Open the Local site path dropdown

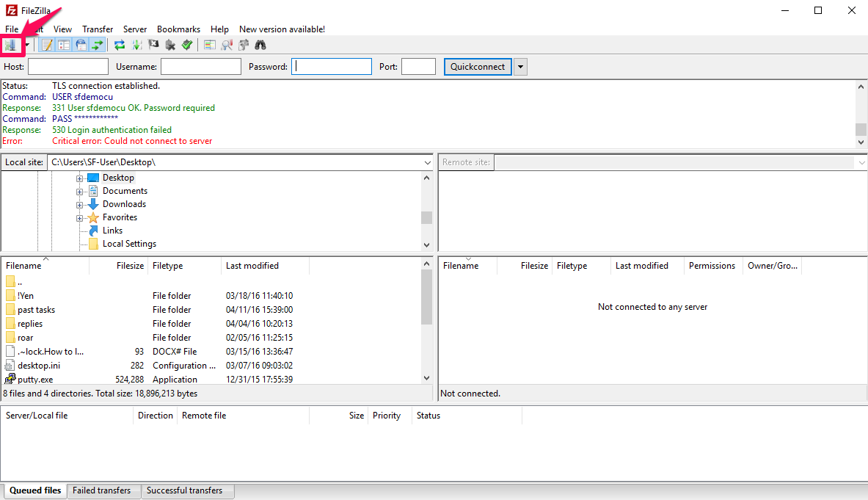point(427,163)
